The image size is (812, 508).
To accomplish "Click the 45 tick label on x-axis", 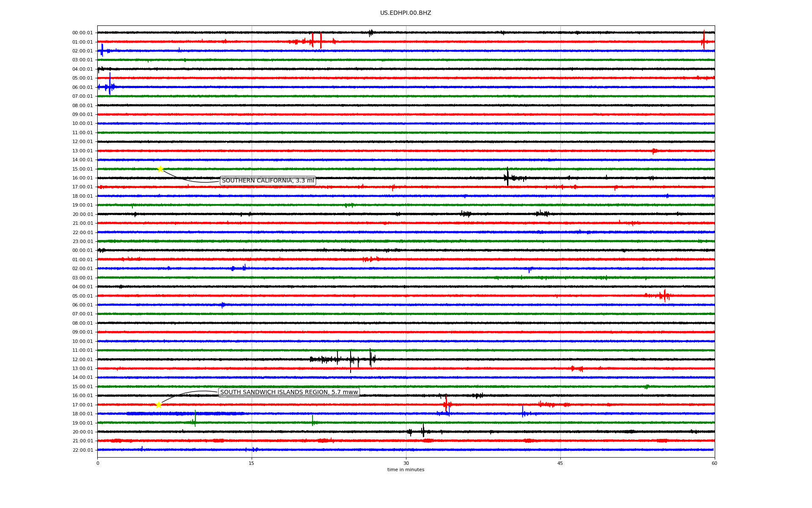I will pos(560,463).
